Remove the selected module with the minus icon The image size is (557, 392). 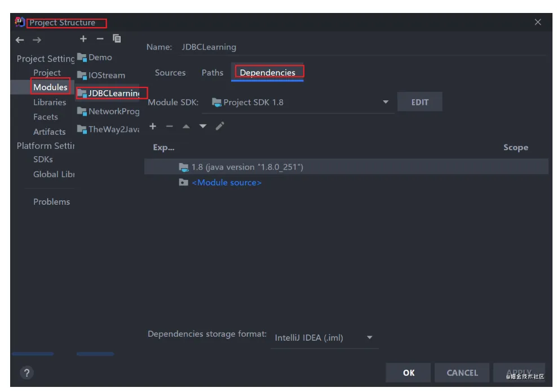point(100,39)
